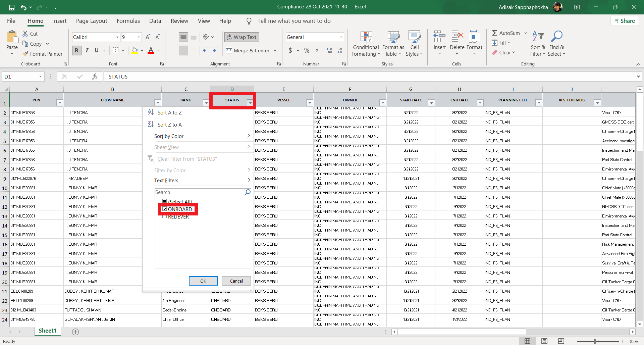Viewport: 644px width, 345px height.
Task: Apply Bold formatting in Font group
Action: click(x=76, y=50)
